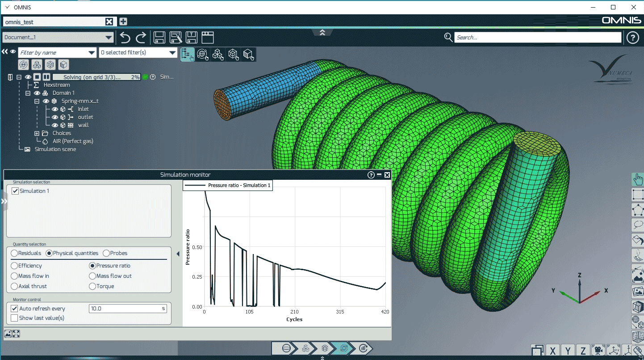Select the Physical quantities radio button
Screen dimensions: 644x360
pos(49,253)
